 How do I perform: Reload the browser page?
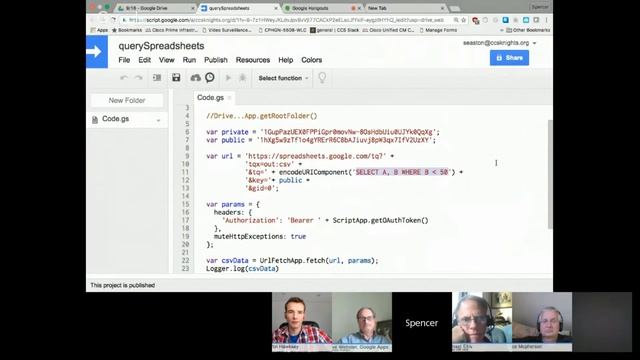pyautogui.click(x=113, y=20)
